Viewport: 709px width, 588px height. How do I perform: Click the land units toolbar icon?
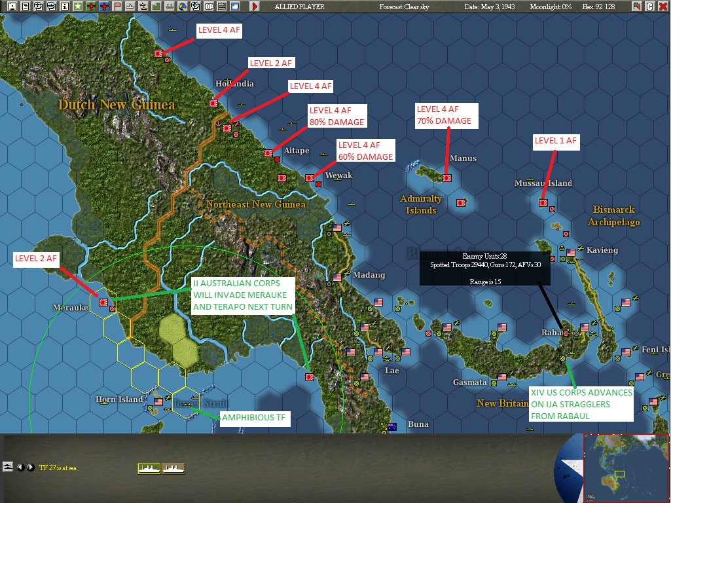tap(169, 7)
